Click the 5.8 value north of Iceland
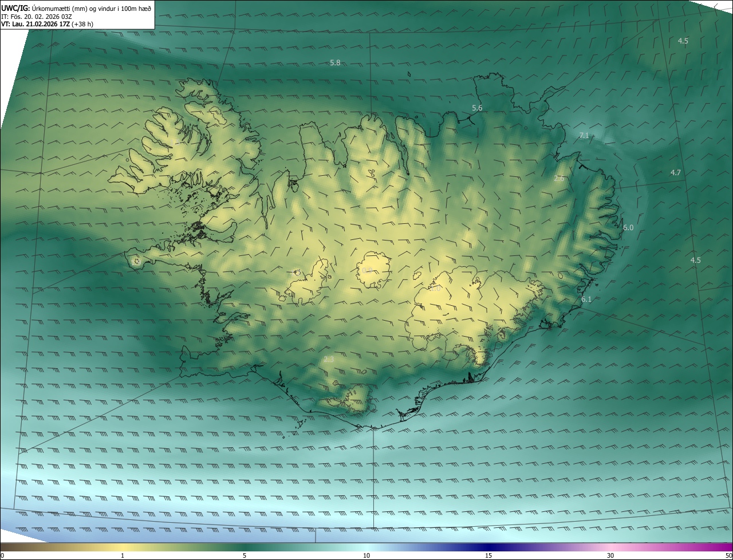733x560 pixels. [335, 62]
